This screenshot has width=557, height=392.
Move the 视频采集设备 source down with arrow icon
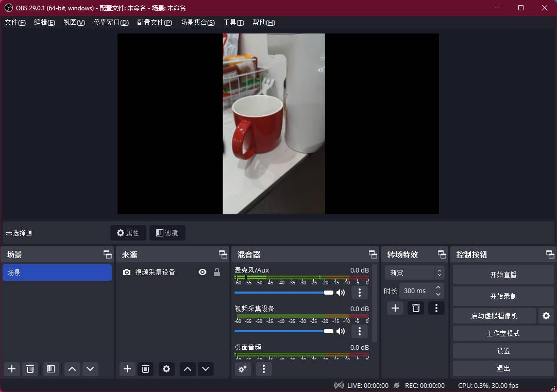205,369
